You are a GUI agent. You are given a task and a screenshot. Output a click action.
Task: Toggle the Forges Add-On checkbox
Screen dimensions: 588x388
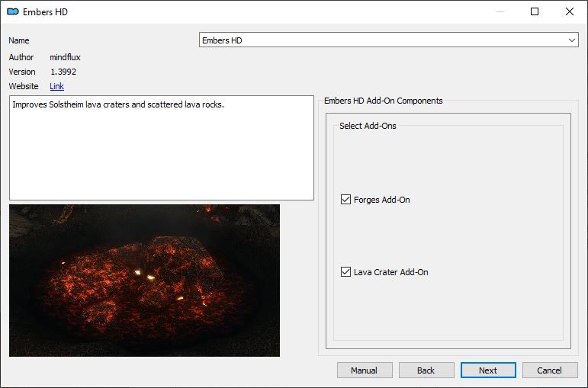tap(345, 200)
